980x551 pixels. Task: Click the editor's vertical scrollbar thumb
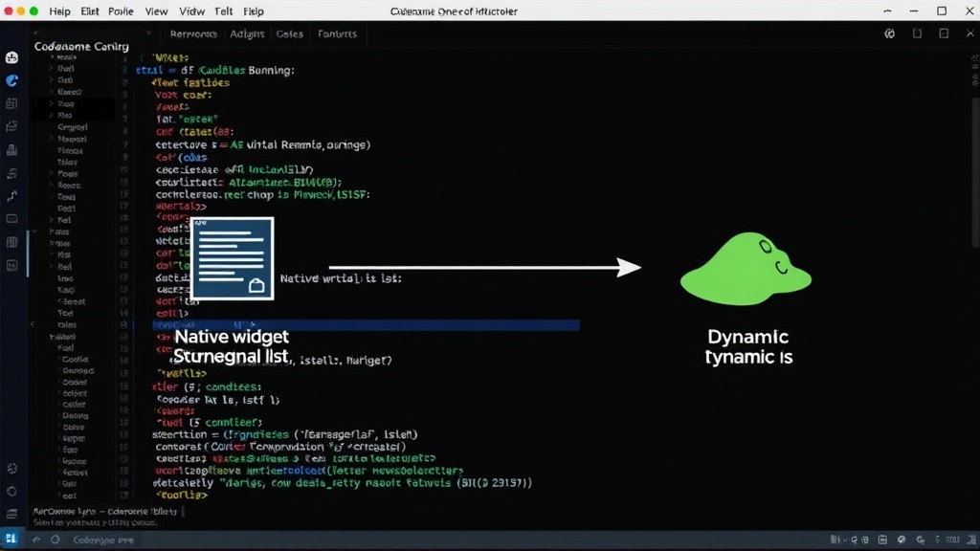pos(975,172)
